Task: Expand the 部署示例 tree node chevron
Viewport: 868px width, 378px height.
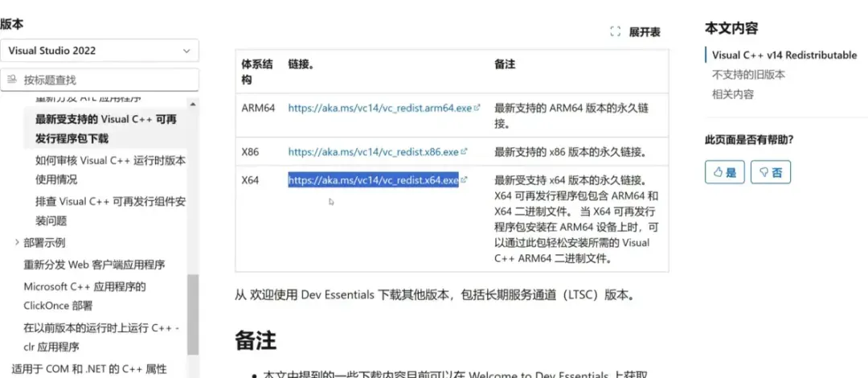Action: [17, 242]
